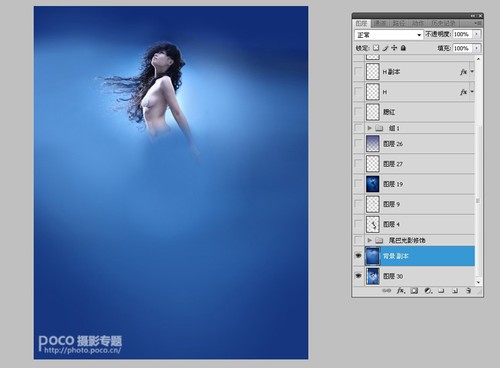This screenshot has width=500, height=368.
Task: Switch to the 路径 paths tab
Action: (x=399, y=23)
